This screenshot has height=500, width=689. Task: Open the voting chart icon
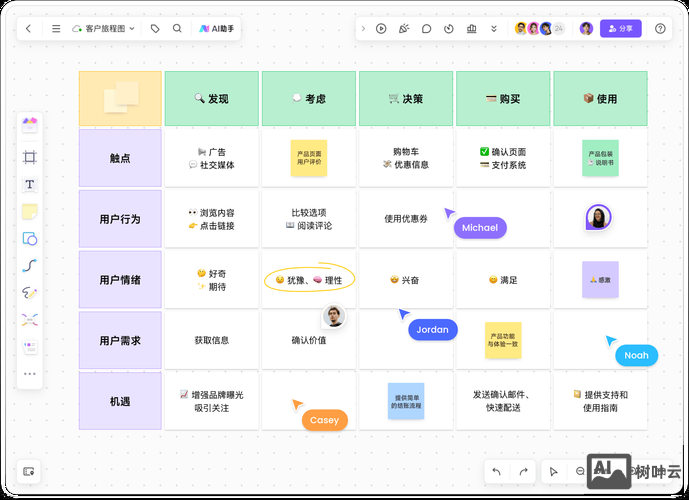click(471, 29)
